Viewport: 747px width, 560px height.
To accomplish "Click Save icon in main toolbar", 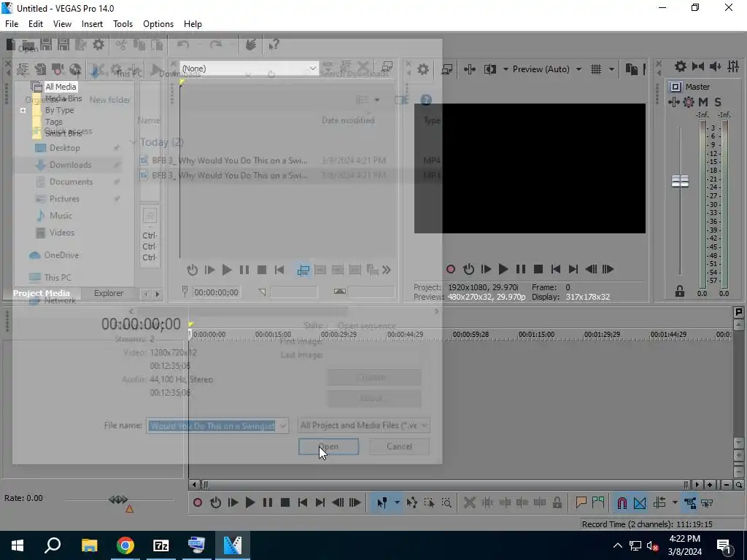I will pos(46,44).
